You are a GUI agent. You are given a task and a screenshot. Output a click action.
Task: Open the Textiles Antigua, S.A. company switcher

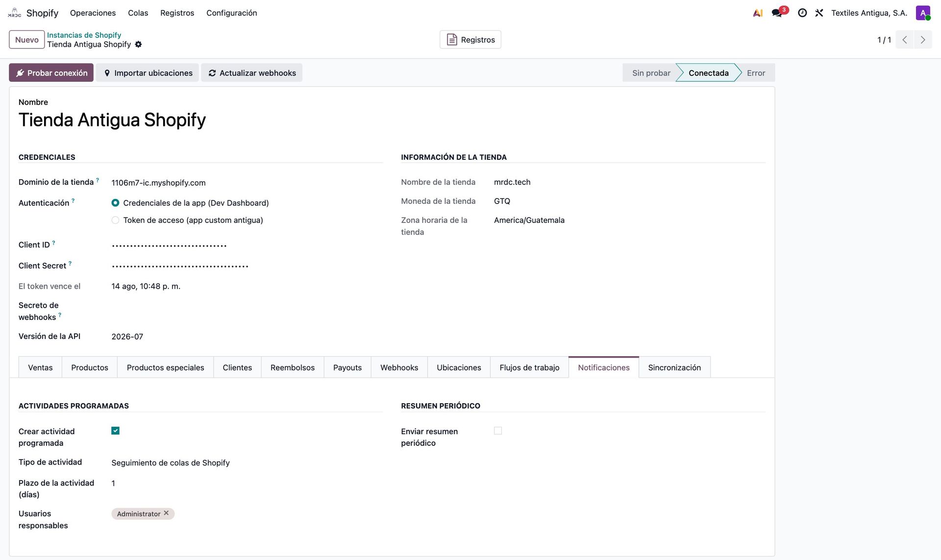869,13
